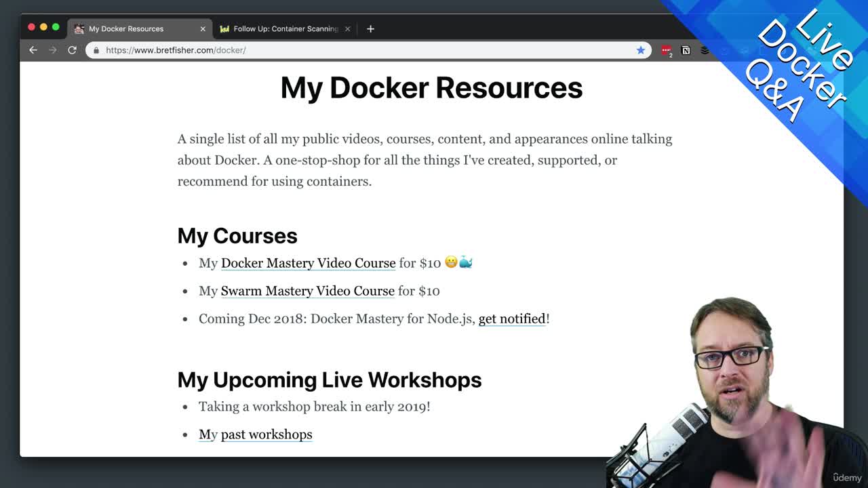Screen dimensions: 868x488
Task: Click the bookmark star in address bar
Action: tap(640, 50)
